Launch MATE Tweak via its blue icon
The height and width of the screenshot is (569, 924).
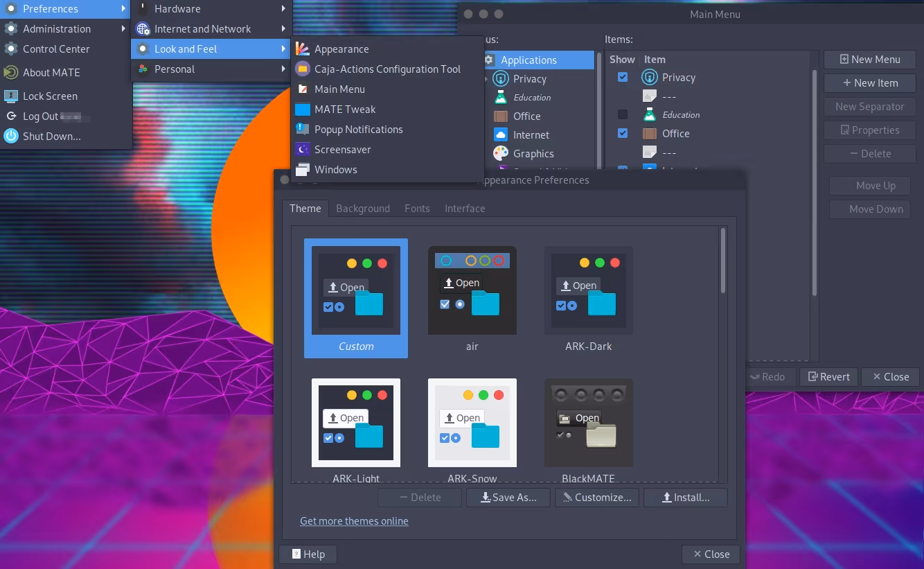click(302, 110)
